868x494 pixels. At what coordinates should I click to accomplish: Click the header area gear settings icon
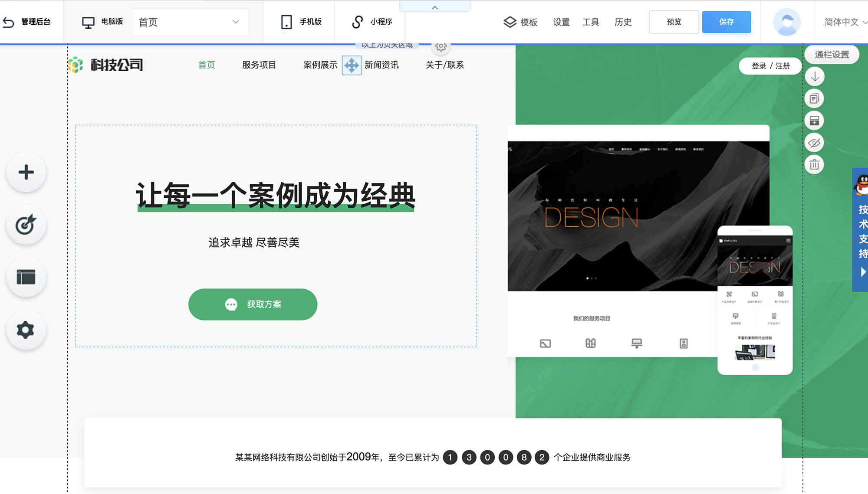pyautogui.click(x=441, y=47)
